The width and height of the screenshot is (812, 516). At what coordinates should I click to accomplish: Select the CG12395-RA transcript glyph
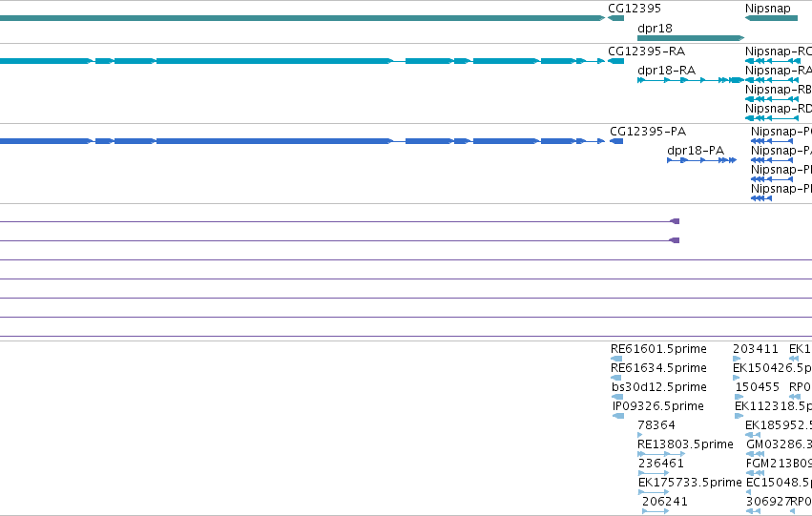click(615, 61)
